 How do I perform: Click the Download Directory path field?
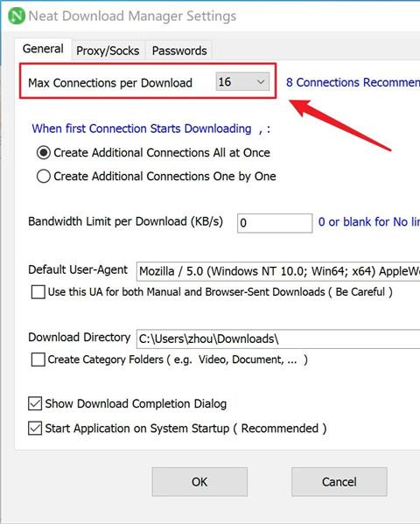278,339
